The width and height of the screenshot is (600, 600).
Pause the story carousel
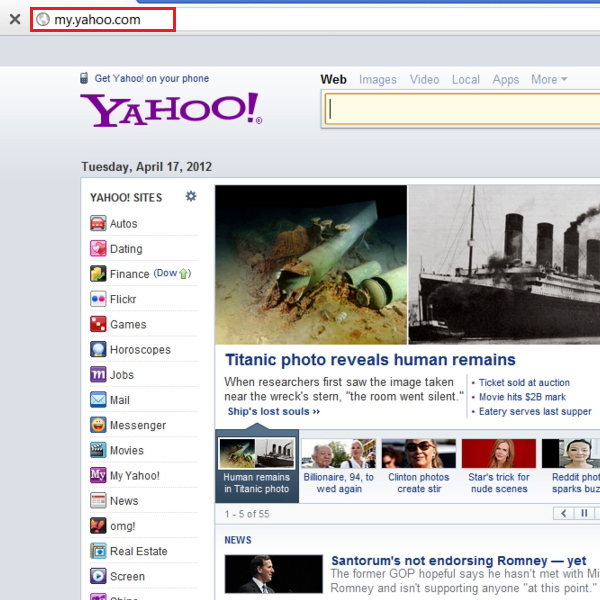(x=584, y=513)
